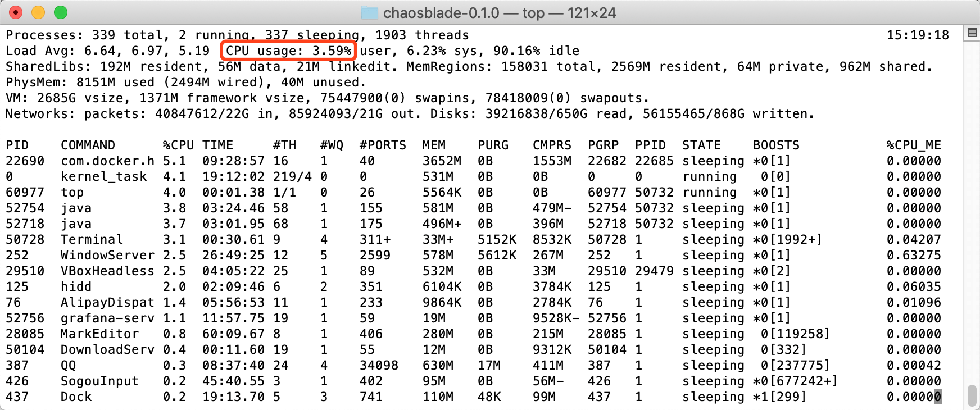Click the PURG column header
This screenshot has width=980, height=410.
pos(493,145)
